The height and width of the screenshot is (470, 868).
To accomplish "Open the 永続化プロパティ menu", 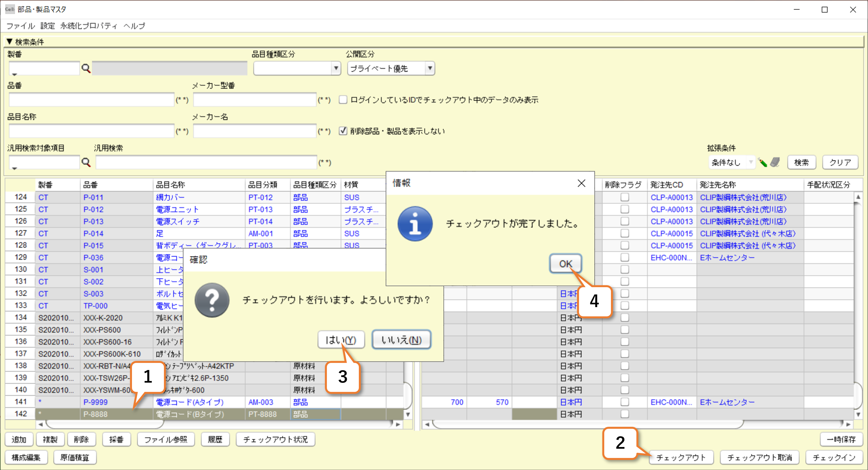I will pos(89,26).
